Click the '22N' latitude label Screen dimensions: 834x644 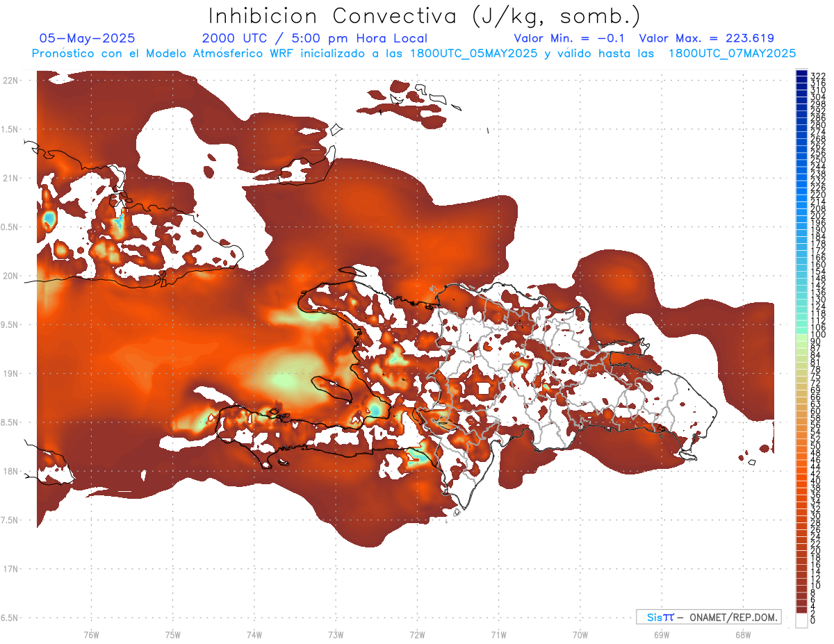point(10,81)
